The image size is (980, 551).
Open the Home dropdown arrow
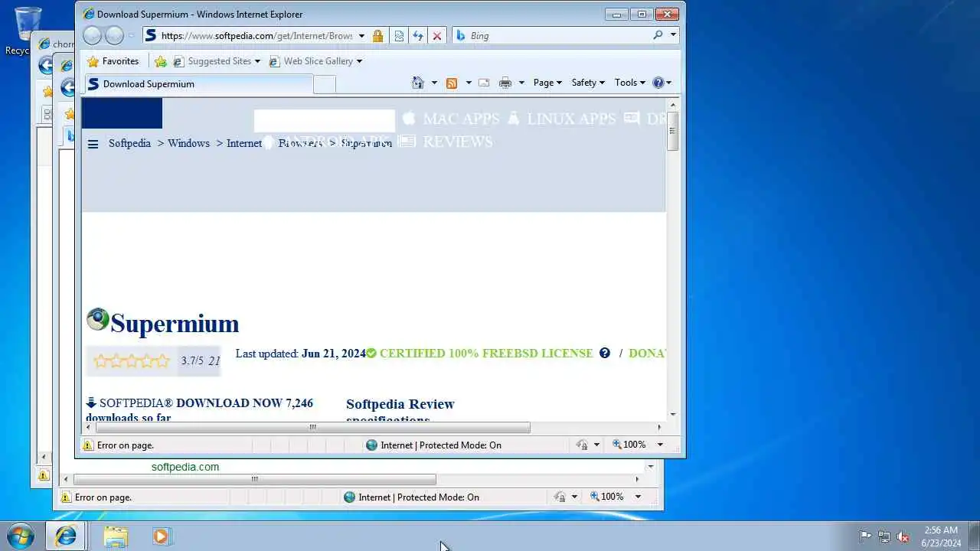(434, 83)
